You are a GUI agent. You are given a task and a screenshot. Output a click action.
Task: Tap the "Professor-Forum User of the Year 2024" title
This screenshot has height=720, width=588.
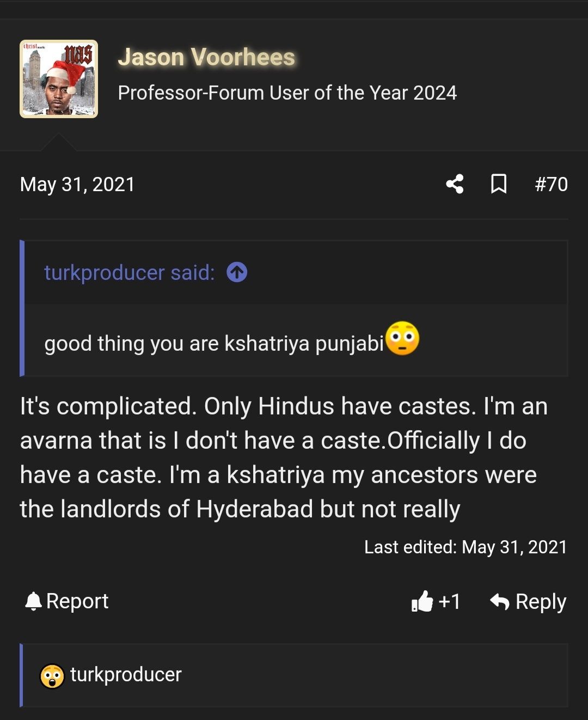[287, 93]
